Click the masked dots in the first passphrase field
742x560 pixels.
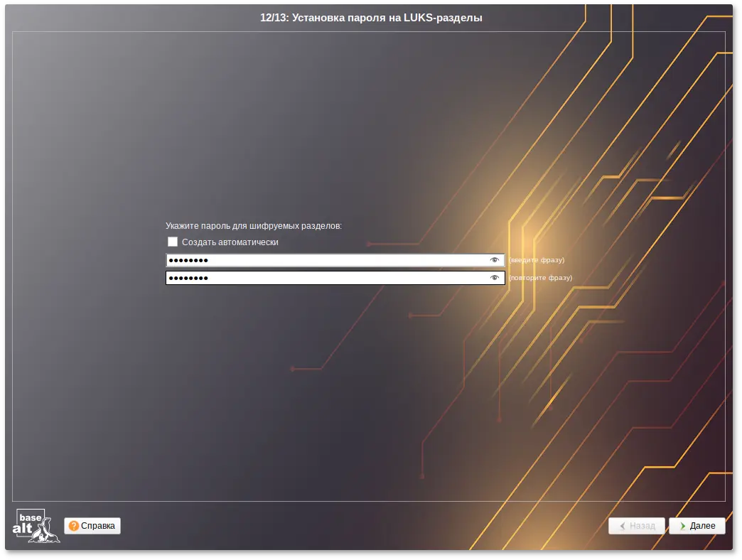pyautogui.click(x=188, y=260)
